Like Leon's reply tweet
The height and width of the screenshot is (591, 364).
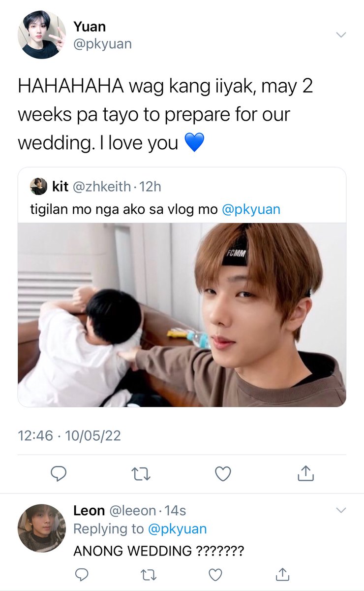point(215,574)
